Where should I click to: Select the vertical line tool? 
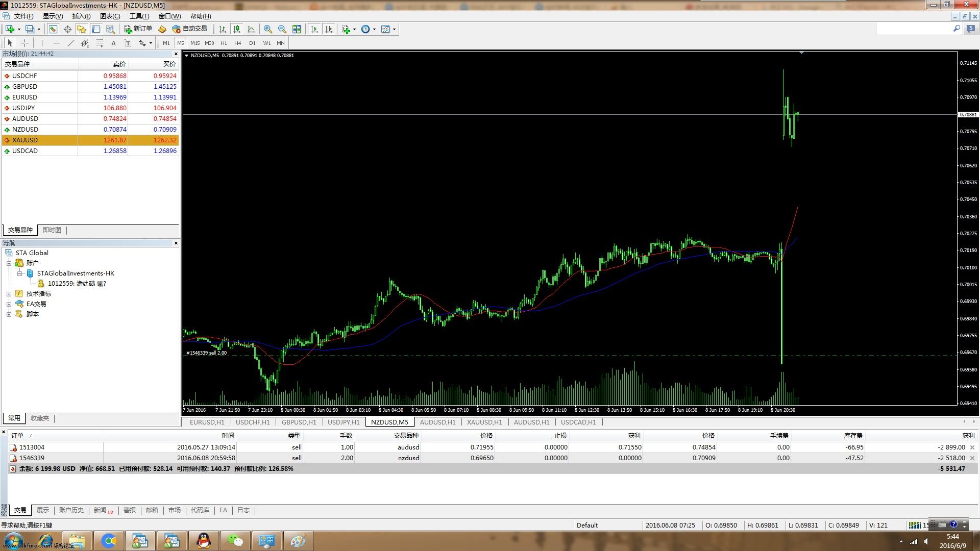tap(42, 43)
